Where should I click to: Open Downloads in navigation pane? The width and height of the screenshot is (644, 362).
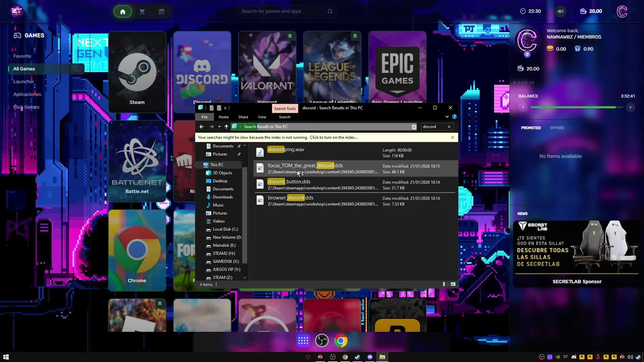coord(222,197)
